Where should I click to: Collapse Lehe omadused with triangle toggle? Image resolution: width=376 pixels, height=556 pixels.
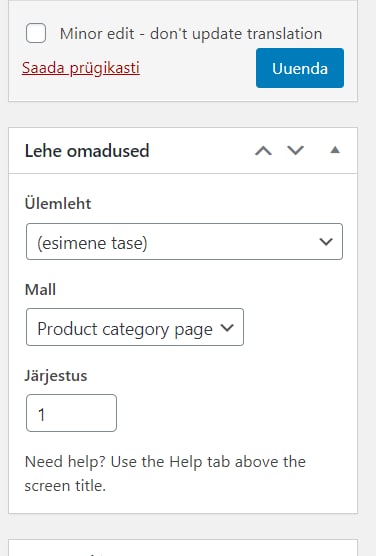pos(335,150)
